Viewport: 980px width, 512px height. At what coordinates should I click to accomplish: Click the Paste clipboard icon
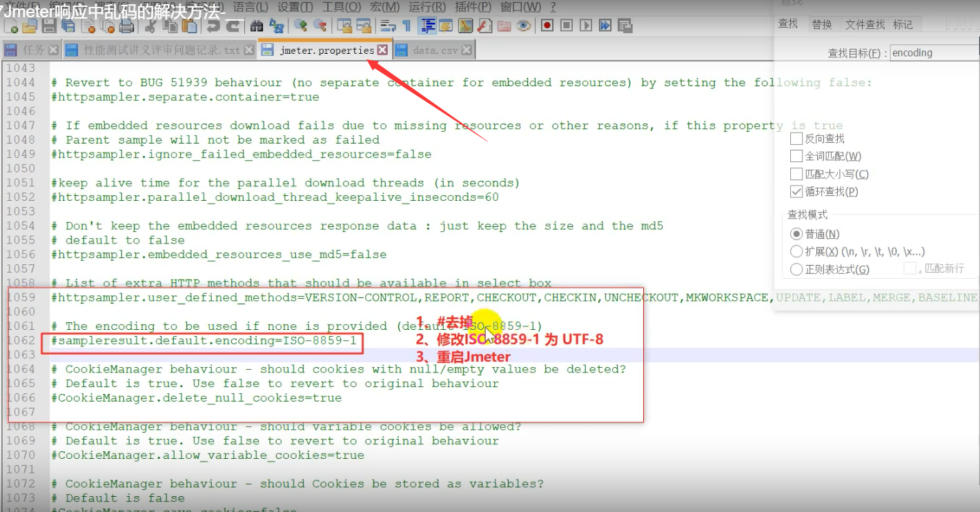point(189,26)
